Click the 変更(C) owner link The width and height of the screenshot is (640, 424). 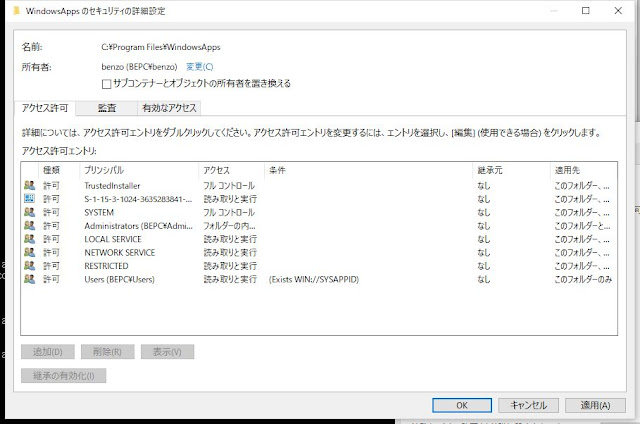click(200, 67)
